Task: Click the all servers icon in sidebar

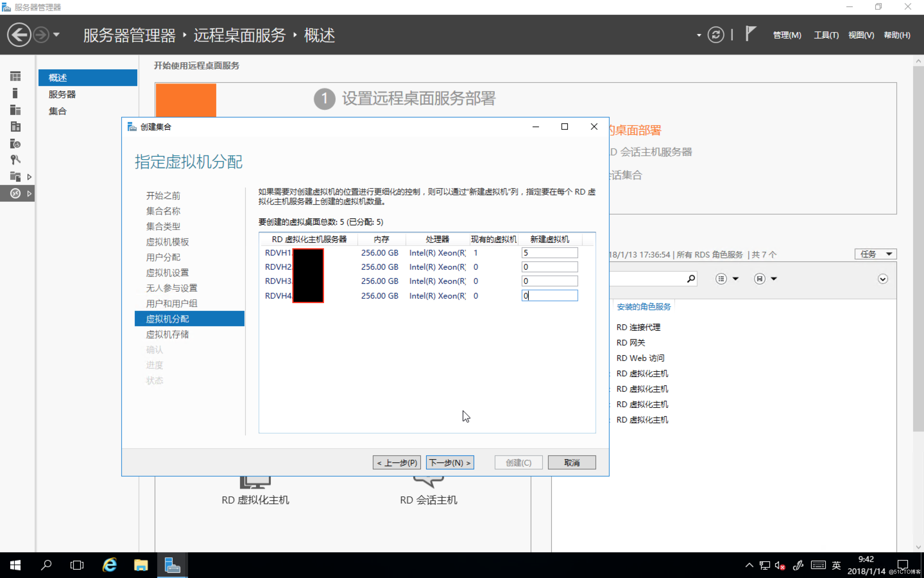Action: coord(15,110)
